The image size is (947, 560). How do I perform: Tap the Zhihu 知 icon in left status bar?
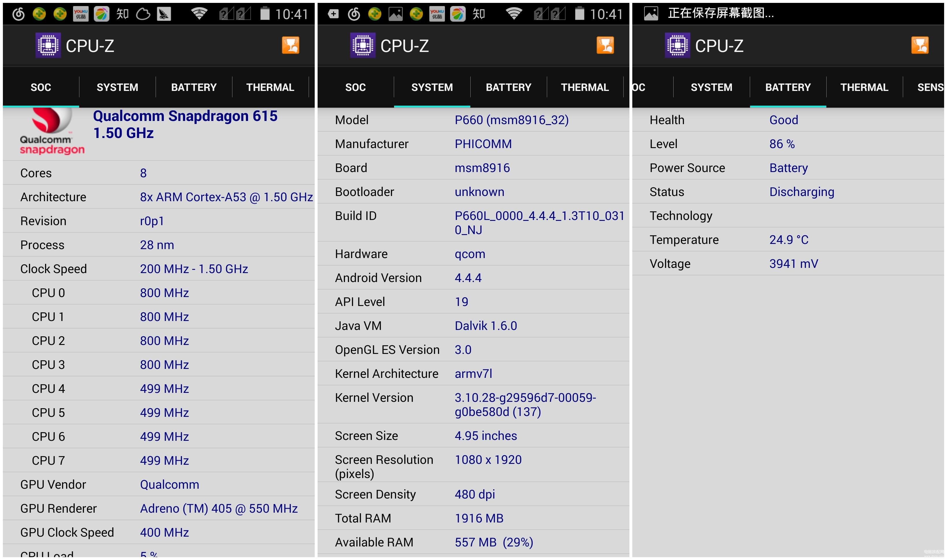pos(122,14)
